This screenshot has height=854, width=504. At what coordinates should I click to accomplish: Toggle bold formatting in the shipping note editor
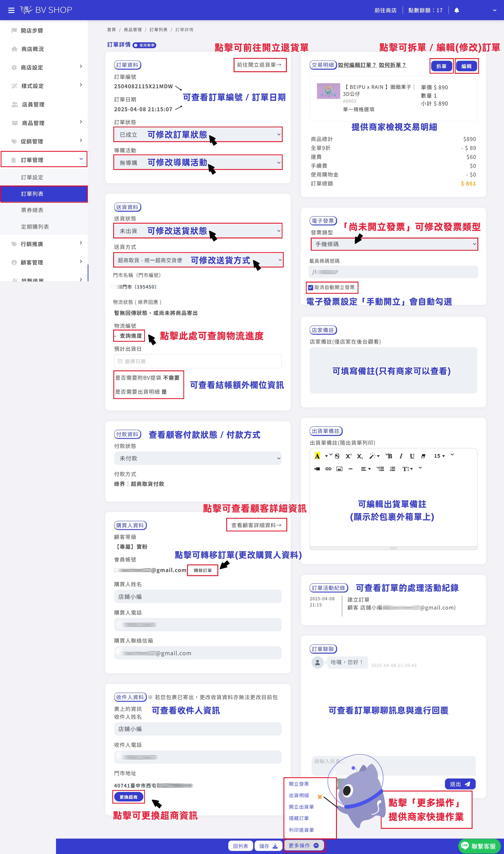point(390,456)
